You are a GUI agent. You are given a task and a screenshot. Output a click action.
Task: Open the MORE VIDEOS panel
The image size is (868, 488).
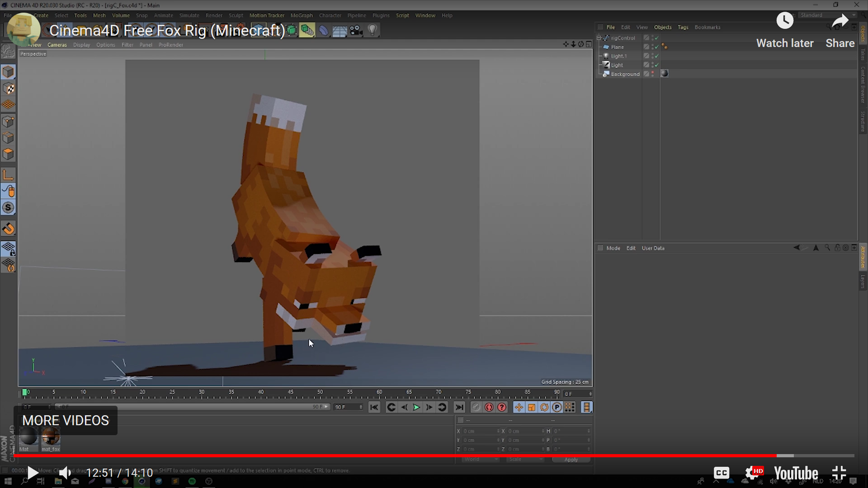click(x=66, y=420)
